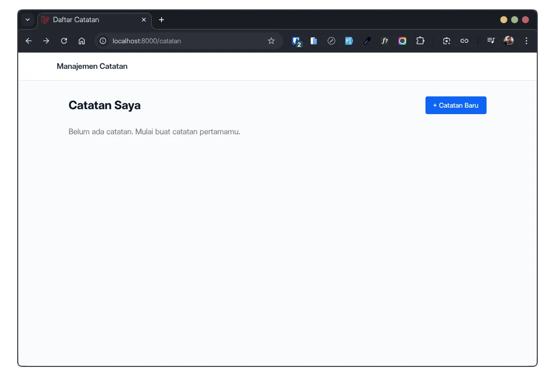Open the browser extensions puzzle piece menu
Image resolution: width=555 pixels, height=392 pixels.
420,41
